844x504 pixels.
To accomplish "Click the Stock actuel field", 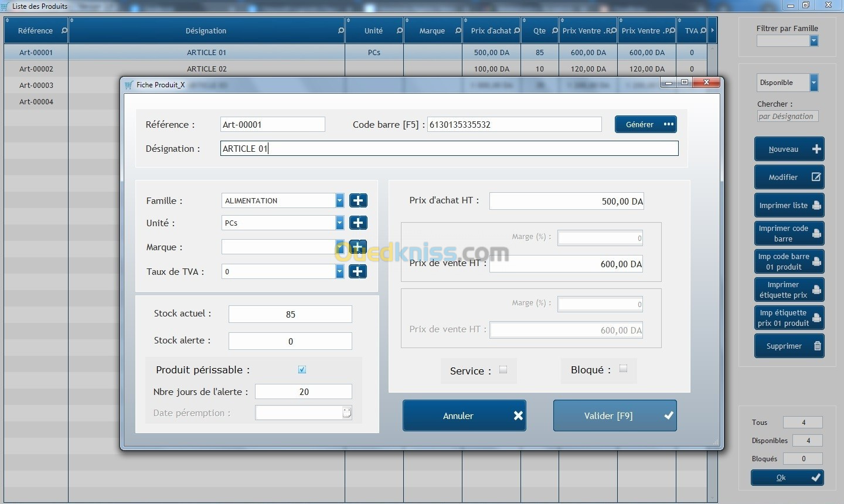I will pos(290,314).
